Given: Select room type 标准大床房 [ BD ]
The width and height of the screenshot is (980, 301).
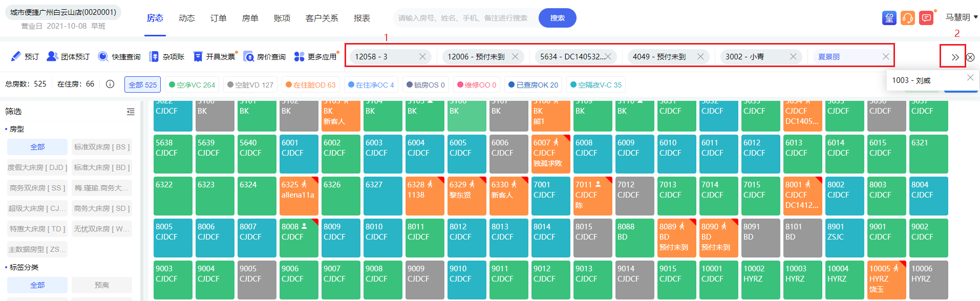Looking at the screenshot, I should pyautogui.click(x=102, y=167).
